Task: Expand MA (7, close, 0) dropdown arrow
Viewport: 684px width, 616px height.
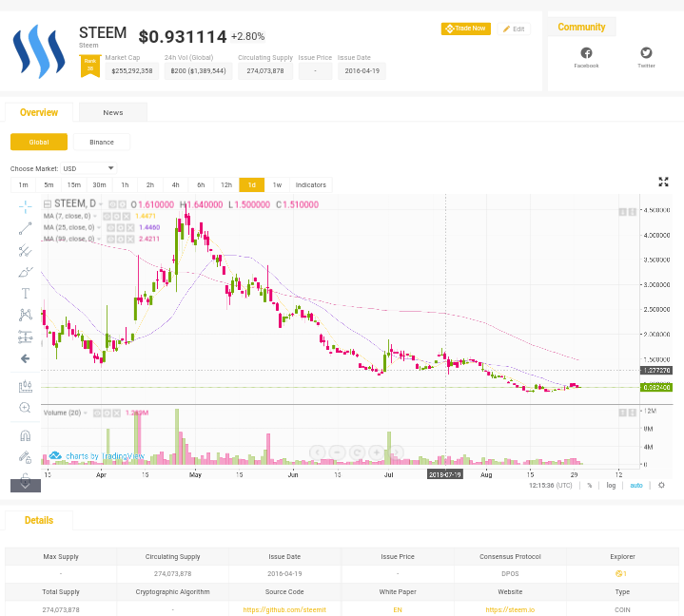Action: (95, 216)
